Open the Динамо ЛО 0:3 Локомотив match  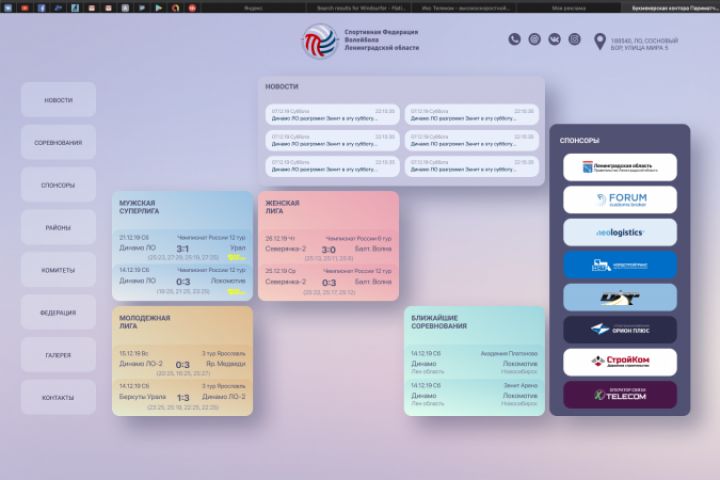coord(182,281)
